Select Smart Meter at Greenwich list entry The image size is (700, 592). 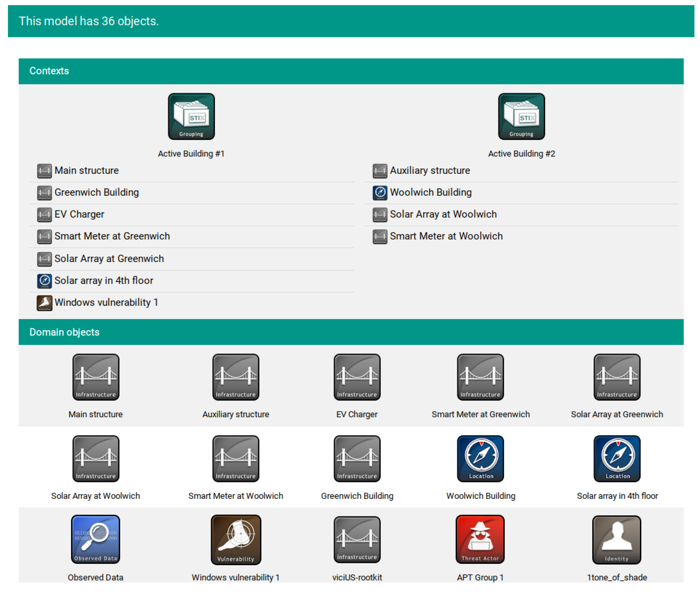[112, 236]
